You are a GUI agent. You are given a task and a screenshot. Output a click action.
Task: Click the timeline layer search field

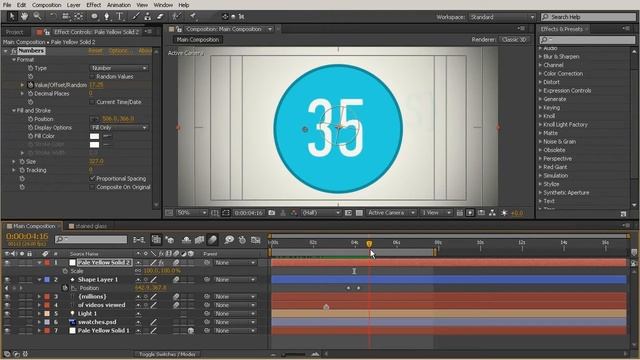coord(91,240)
